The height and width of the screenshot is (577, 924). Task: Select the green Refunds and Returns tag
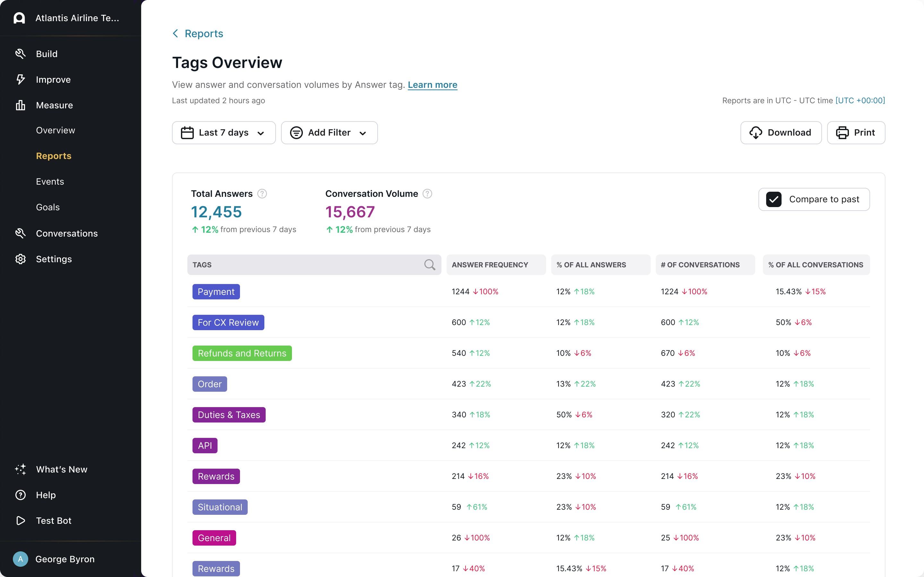click(x=242, y=353)
